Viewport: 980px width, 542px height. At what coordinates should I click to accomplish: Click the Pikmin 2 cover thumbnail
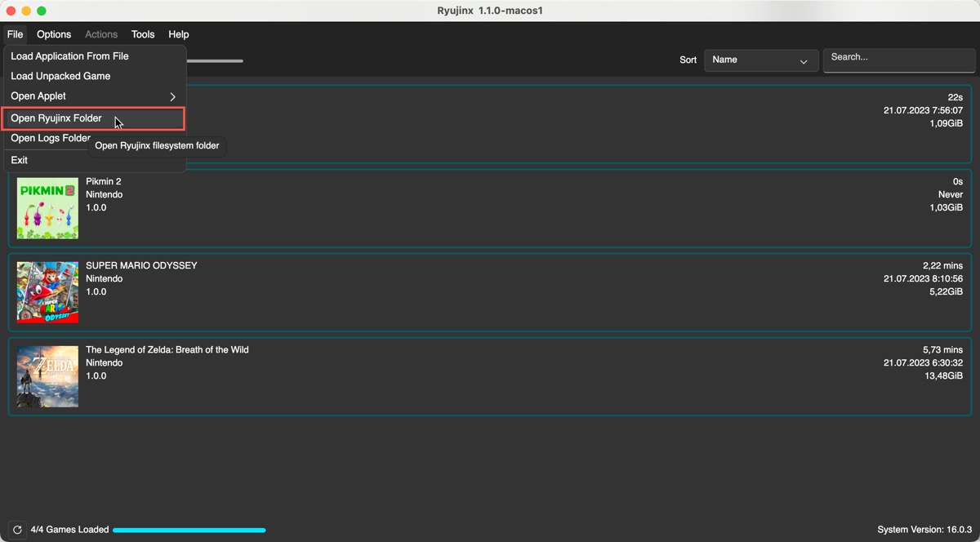pos(47,207)
